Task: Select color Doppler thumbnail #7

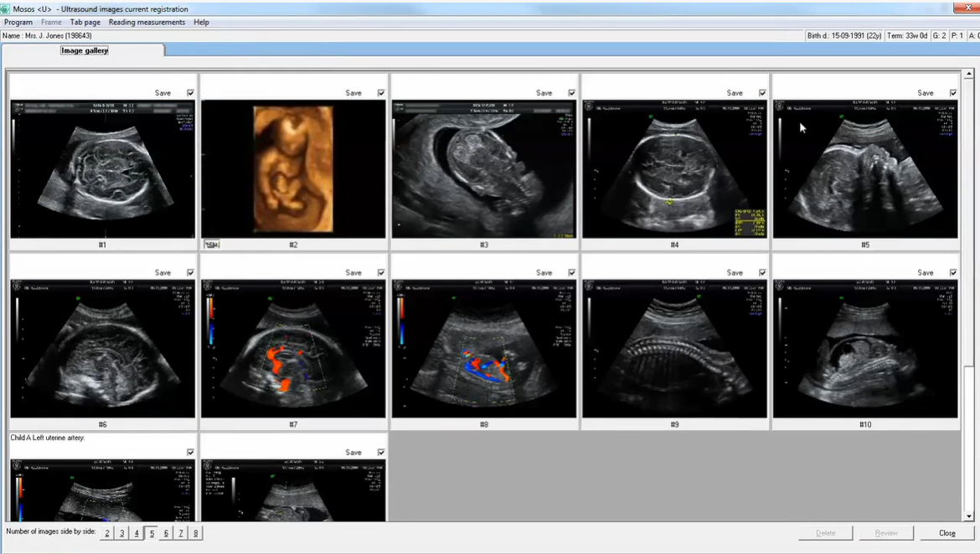Action: [293, 349]
